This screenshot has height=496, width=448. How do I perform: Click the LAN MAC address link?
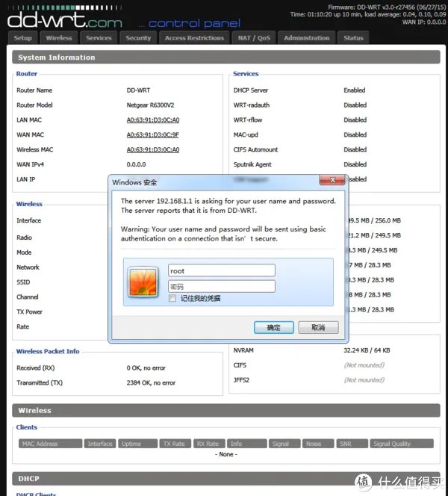click(152, 120)
